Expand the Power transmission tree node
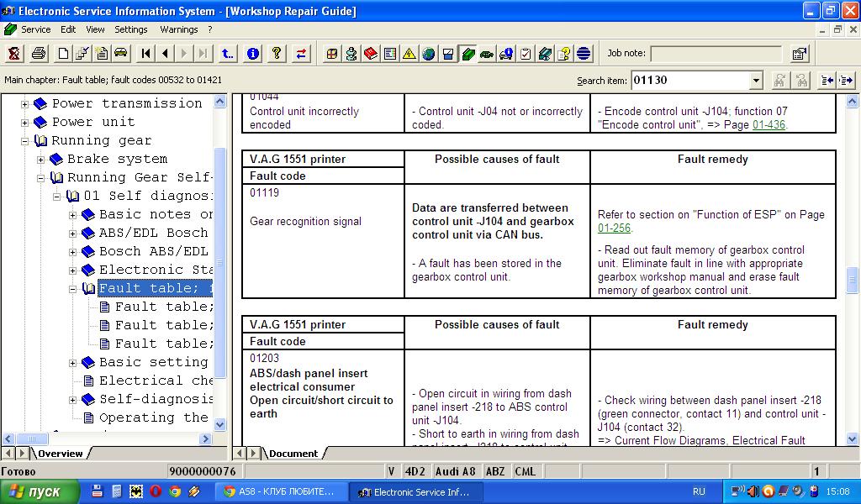861x504 pixels. tap(25, 104)
